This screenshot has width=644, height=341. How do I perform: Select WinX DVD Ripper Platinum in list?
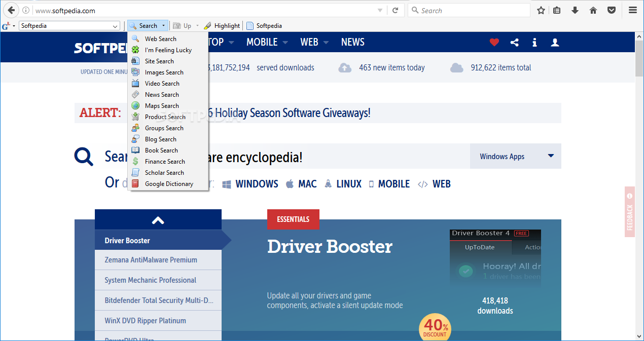tap(158, 321)
